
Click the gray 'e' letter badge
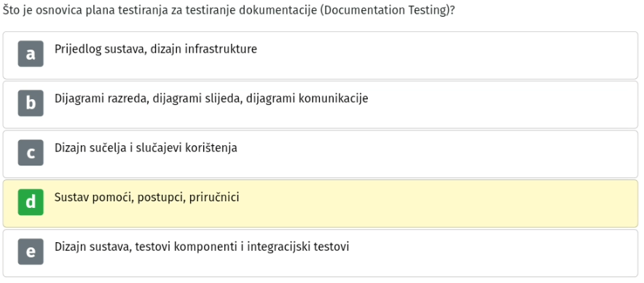coord(31,252)
